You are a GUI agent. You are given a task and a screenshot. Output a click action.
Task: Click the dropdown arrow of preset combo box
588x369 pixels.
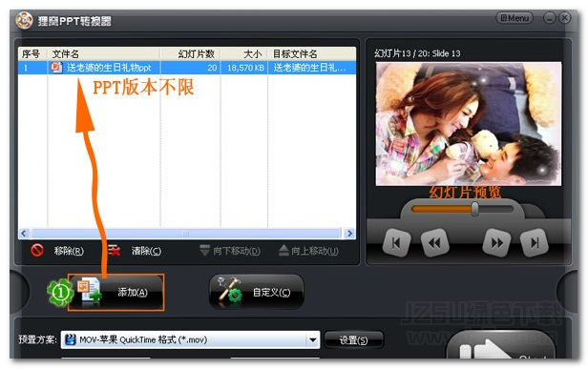[x=312, y=340]
